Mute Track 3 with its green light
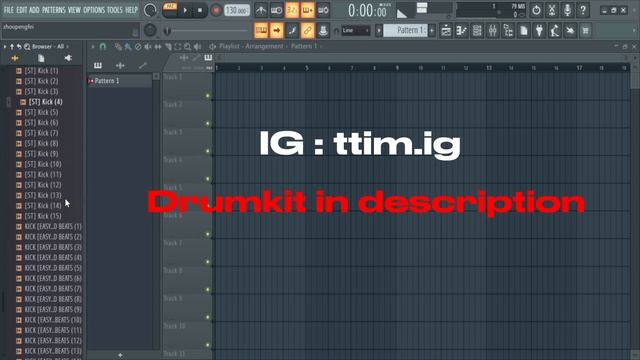The height and width of the screenshot is (360, 640). 208,151
